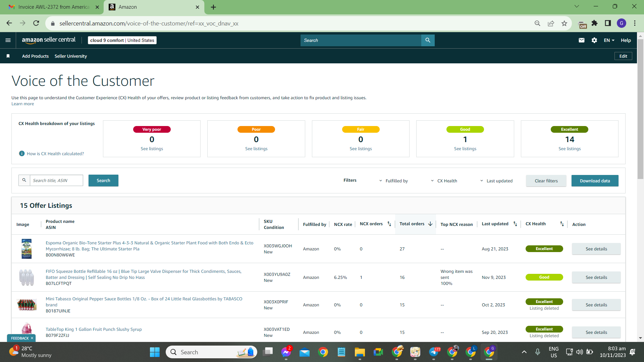
Task: Click the CX Health info icon
Action: click(22, 154)
